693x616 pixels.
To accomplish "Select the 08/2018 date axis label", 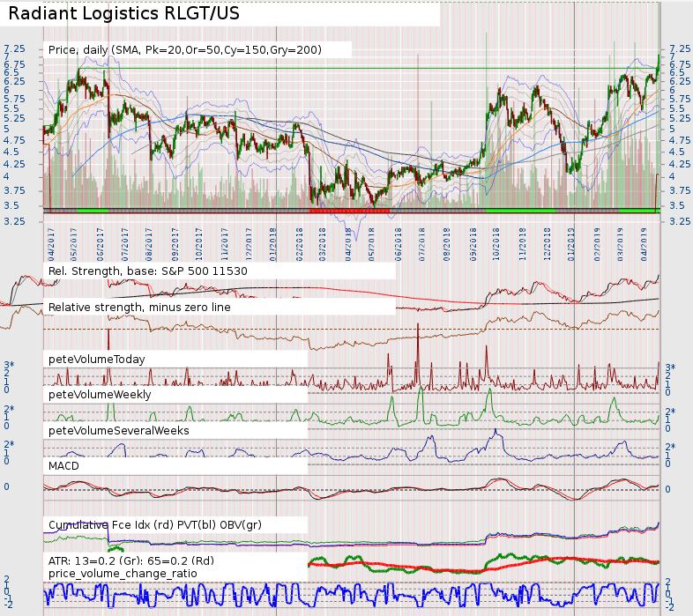I will [446, 244].
